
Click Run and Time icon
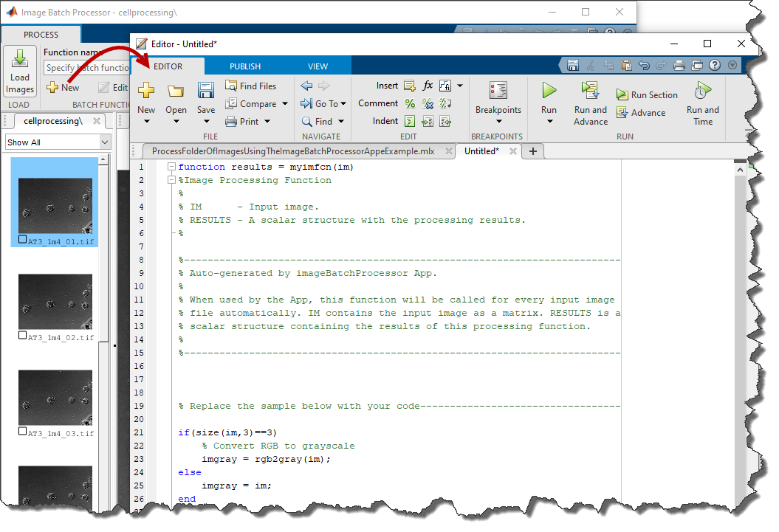(703, 90)
